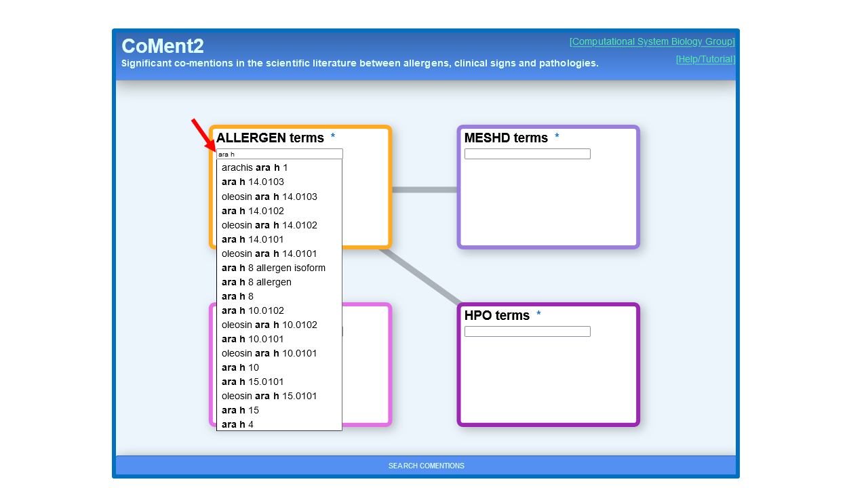This screenshot has width=868, height=488.
Task: Pick 'ara h 8 allergen isoform' suggestion
Action: [273, 268]
